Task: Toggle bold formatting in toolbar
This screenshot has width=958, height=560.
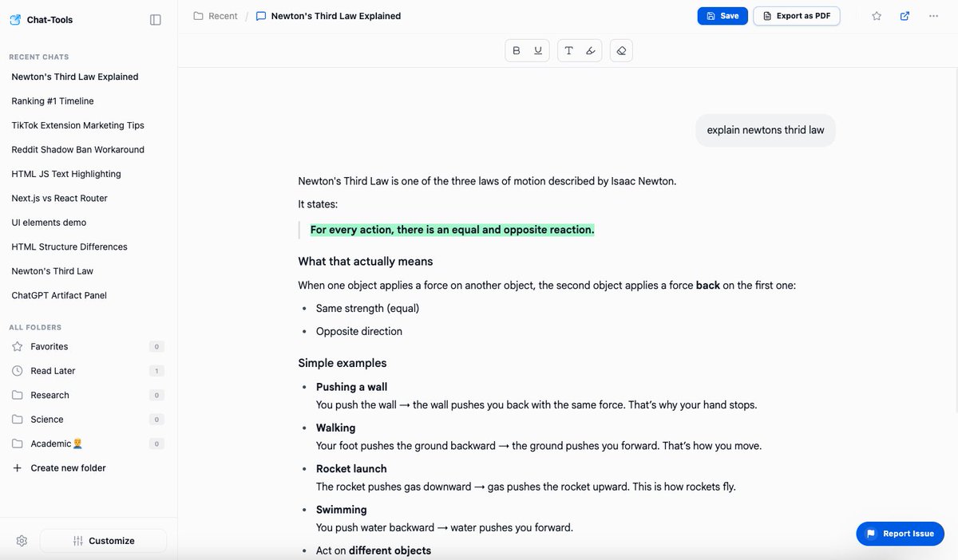Action: coord(517,50)
